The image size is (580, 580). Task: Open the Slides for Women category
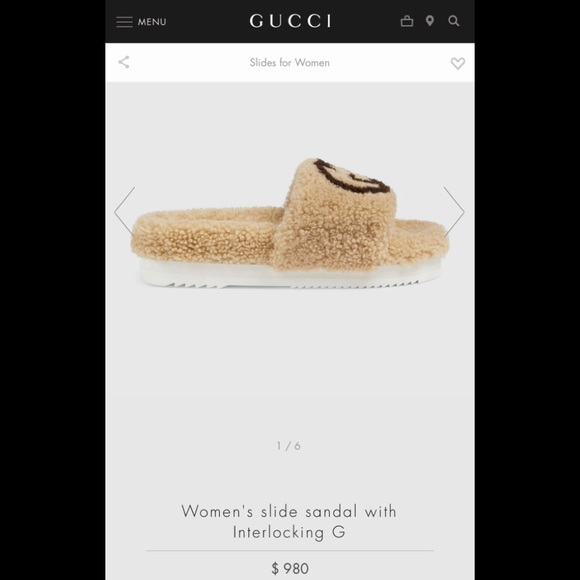290,63
